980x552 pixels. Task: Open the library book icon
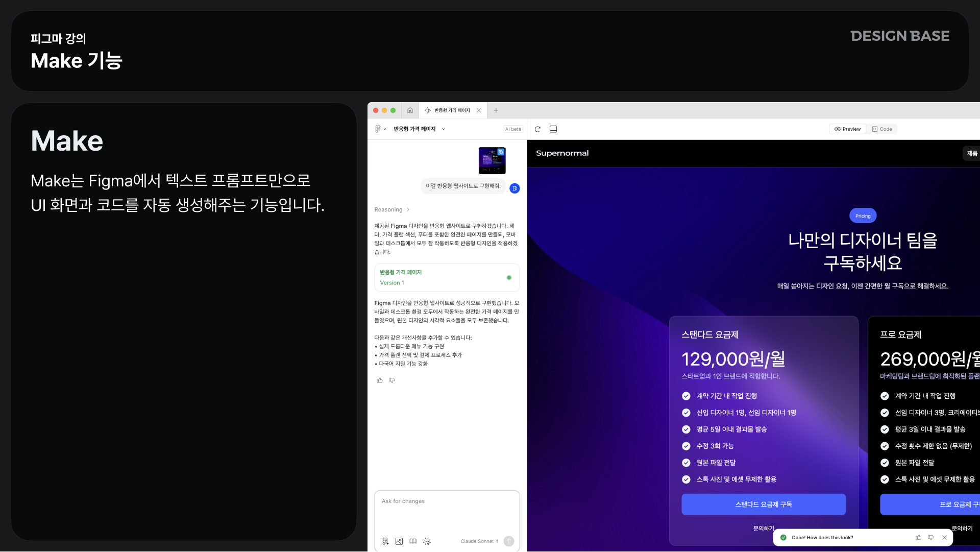click(413, 541)
